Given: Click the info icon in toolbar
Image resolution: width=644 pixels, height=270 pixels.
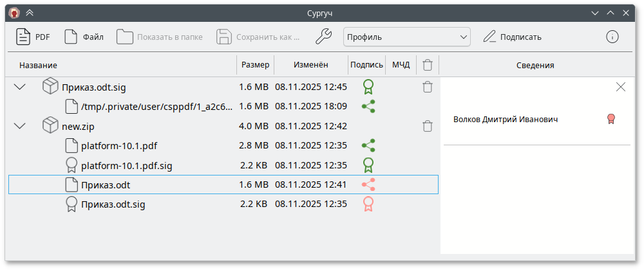Looking at the screenshot, I should click(x=612, y=37).
